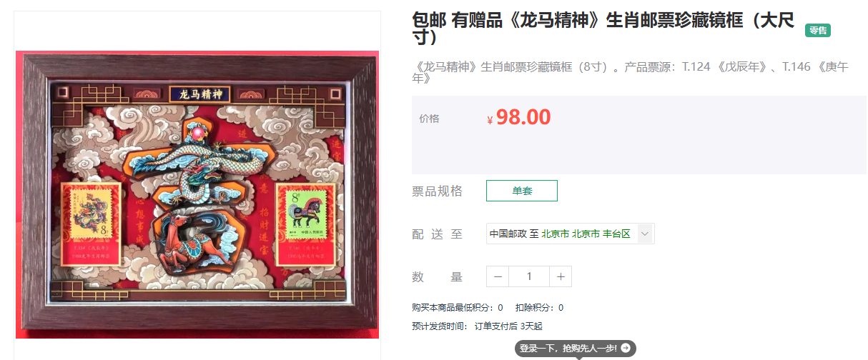Click the 登录一下，抢购先人一步 login prompt

[576, 349]
